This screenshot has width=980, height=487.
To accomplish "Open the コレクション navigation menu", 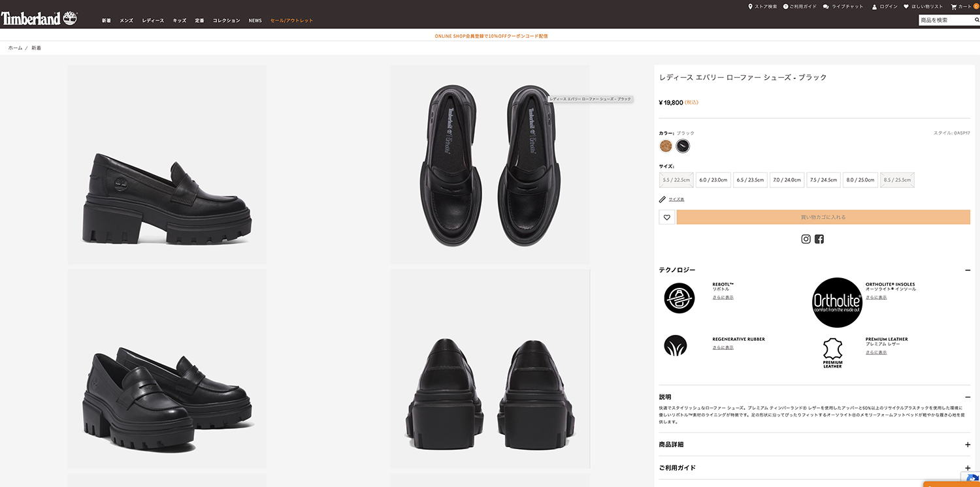I will (226, 20).
